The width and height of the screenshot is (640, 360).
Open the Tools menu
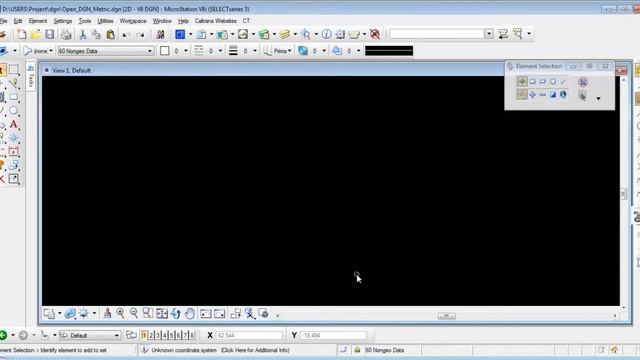point(84,21)
